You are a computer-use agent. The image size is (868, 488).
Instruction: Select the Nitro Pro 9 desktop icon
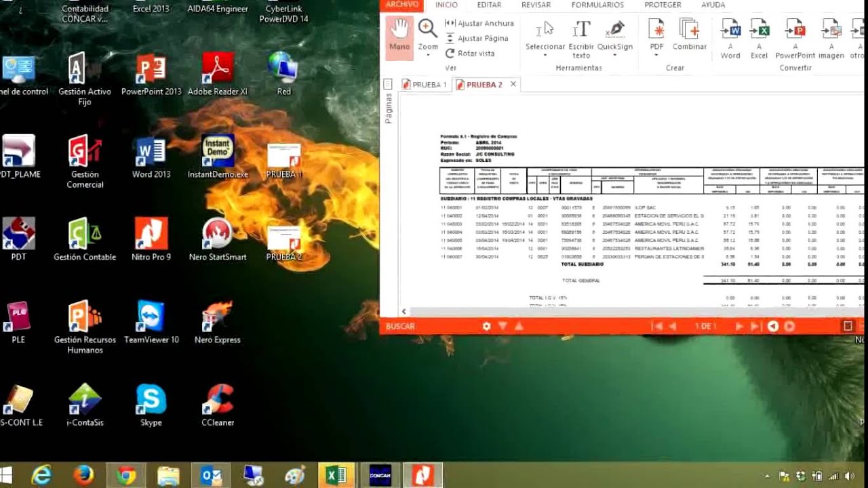(x=151, y=240)
